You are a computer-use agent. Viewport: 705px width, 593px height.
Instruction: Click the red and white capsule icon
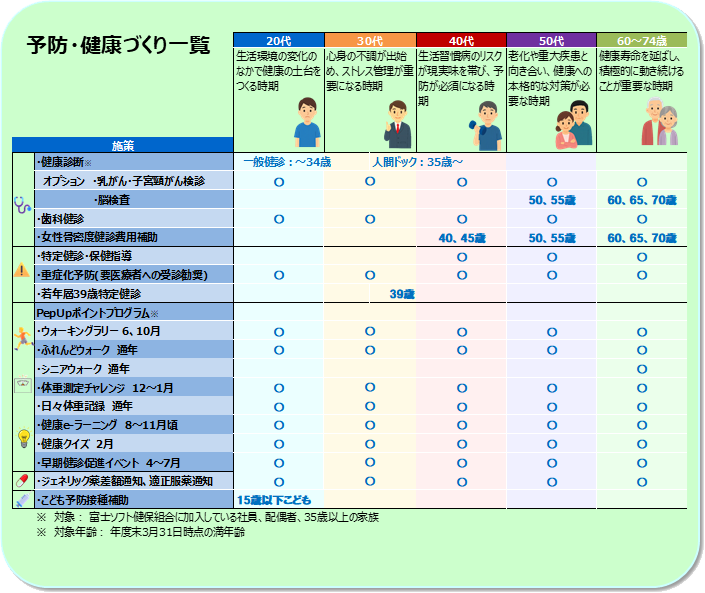pos(22,480)
